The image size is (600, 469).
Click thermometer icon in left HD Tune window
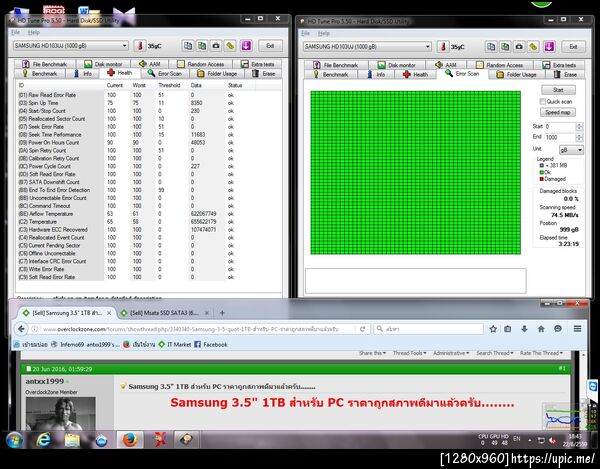[140, 46]
